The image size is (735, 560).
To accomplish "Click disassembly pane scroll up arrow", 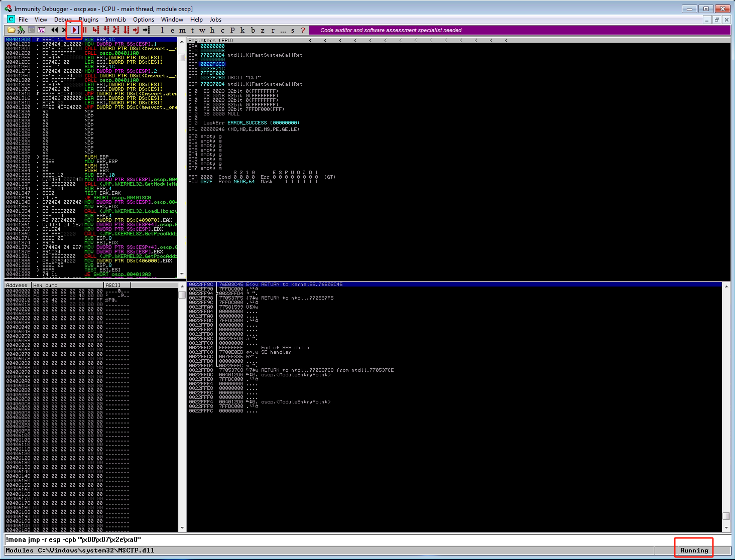I will [182, 41].
